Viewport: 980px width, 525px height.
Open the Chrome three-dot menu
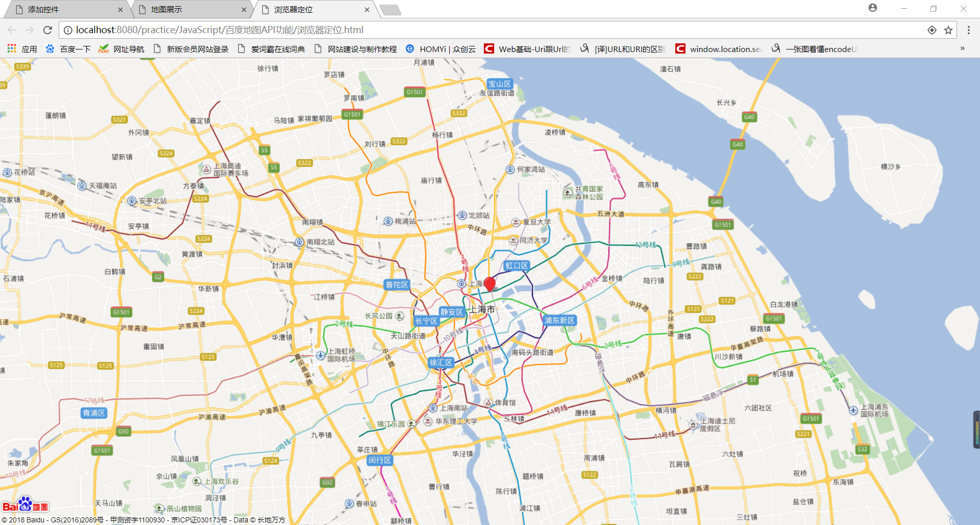coord(969,30)
